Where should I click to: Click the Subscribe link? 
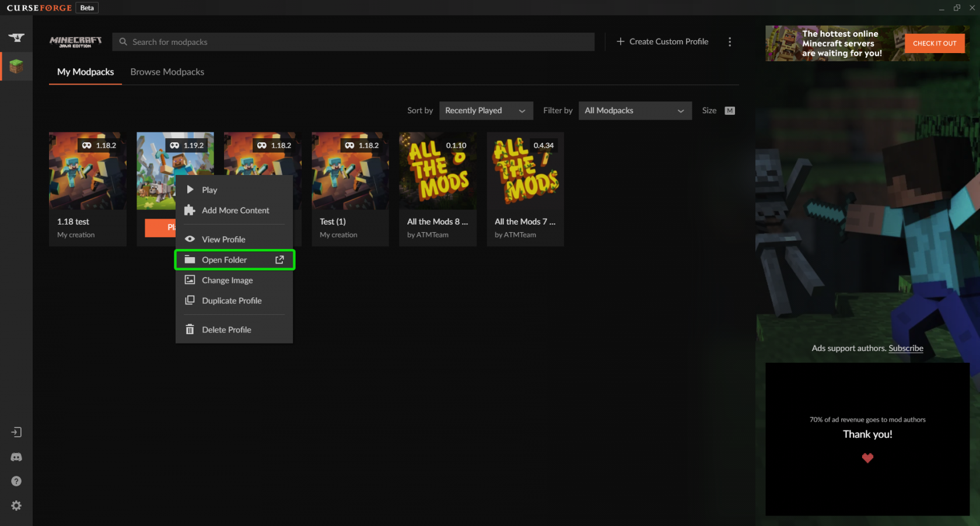906,348
